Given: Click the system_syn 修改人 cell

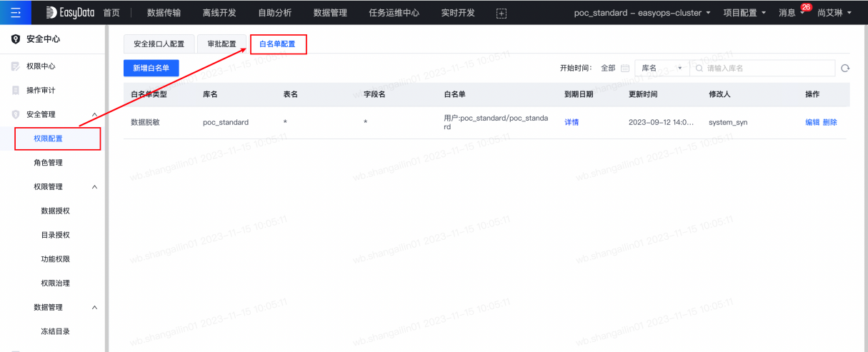Looking at the screenshot, I should point(728,122).
